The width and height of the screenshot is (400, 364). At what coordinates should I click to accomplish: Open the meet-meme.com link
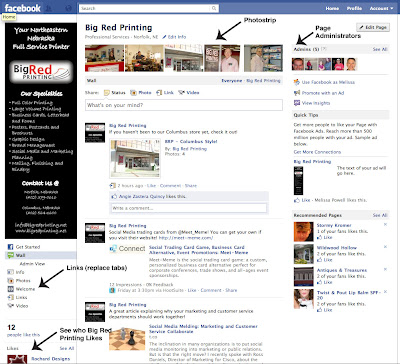tap(186, 238)
